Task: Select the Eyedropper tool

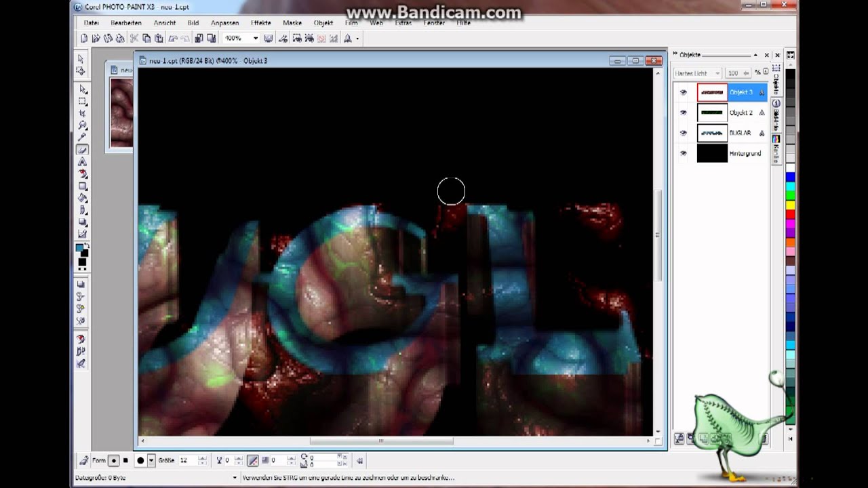Action: (x=83, y=138)
